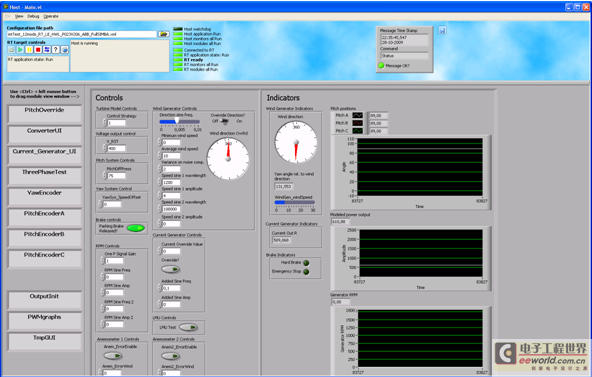Open the PWMgraphs module
The height and width of the screenshot is (377, 592).
45,321
